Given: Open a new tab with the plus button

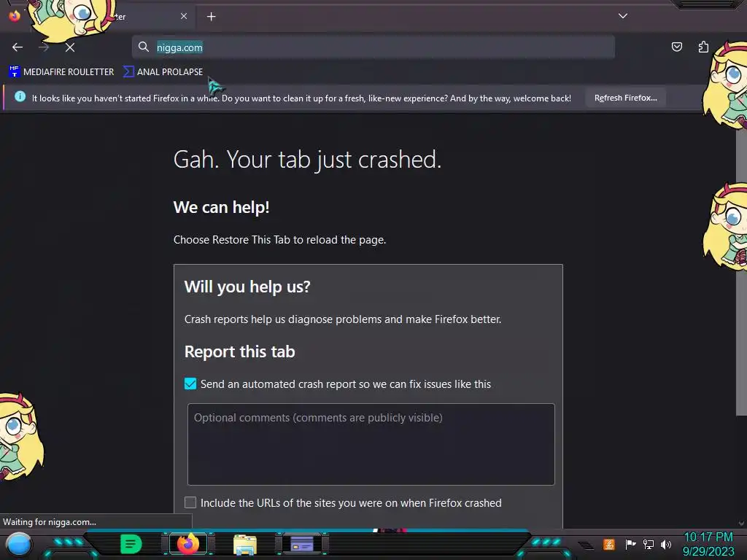Looking at the screenshot, I should tap(211, 17).
